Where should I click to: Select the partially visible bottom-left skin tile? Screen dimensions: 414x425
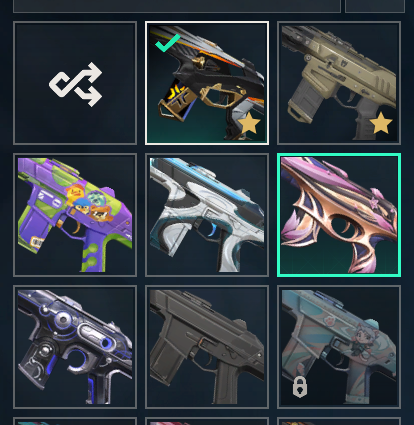(x=75, y=421)
